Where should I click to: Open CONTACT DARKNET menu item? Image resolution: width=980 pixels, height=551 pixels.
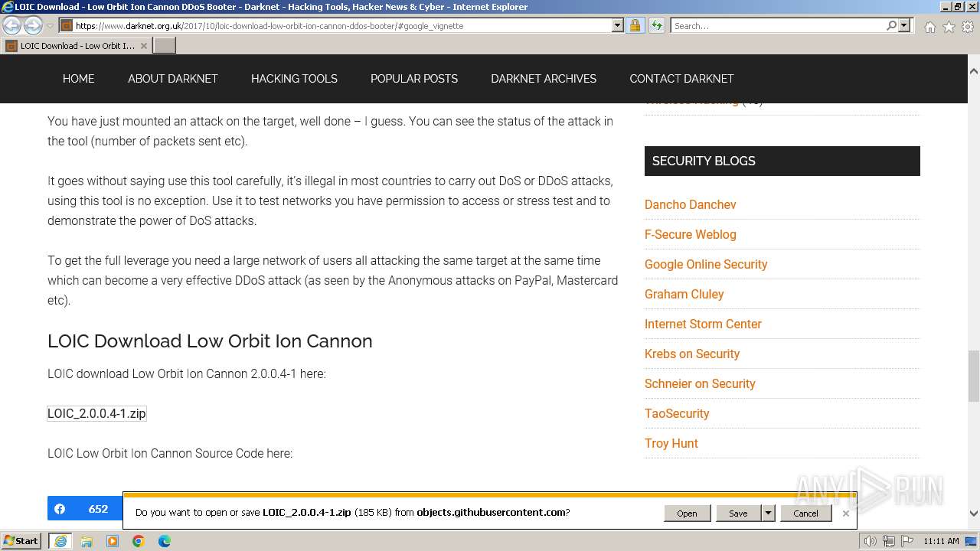pos(681,79)
